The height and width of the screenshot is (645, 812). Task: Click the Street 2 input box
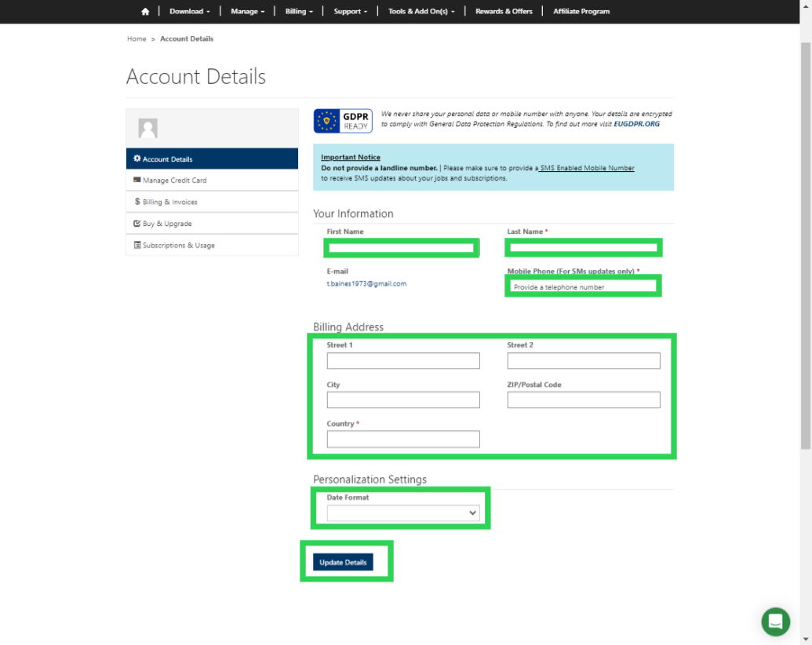tap(584, 361)
